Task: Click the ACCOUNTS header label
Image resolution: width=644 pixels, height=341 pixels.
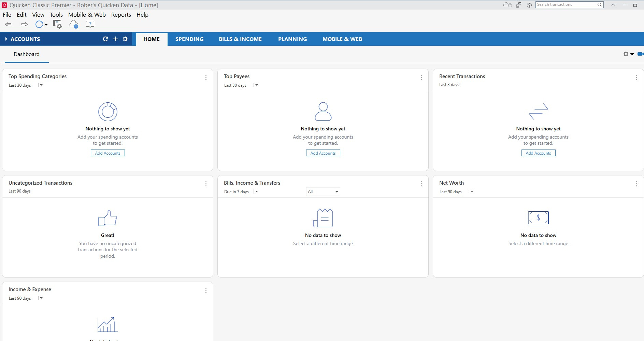Action: pos(25,39)
